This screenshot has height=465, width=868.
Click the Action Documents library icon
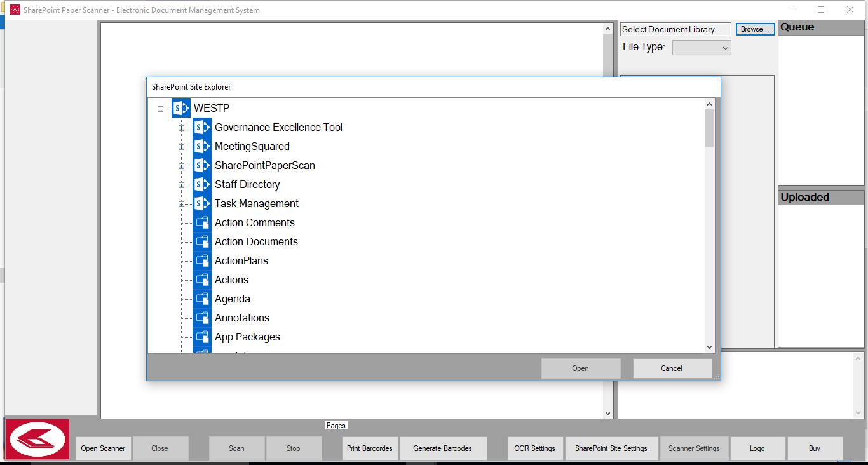(202, 241)
